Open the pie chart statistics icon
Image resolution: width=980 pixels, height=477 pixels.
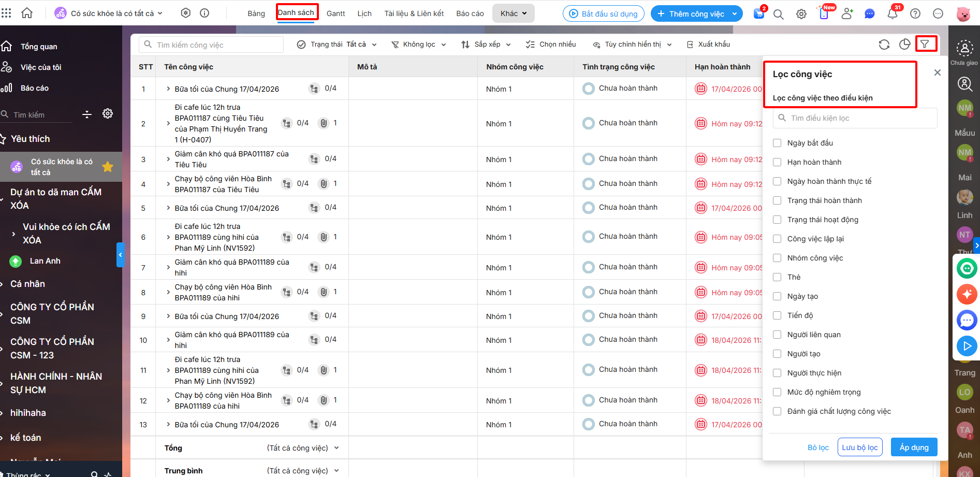coord(904,45)
